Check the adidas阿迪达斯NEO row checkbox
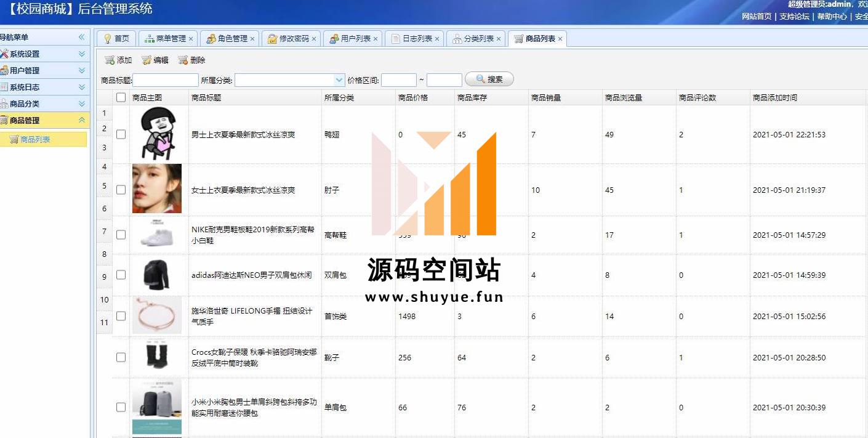The image size is (868, 438). click(121, 275)
